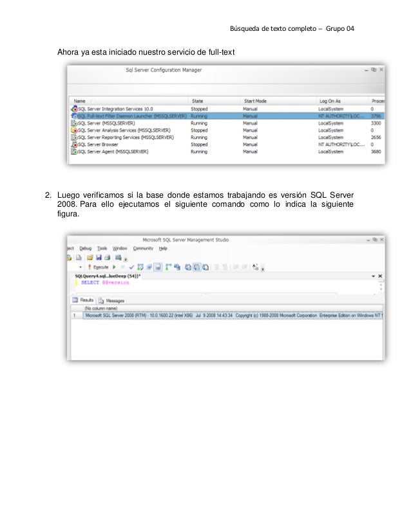
Task: Click the SQL Server Agent service icon
Action: tap(74, 151)
